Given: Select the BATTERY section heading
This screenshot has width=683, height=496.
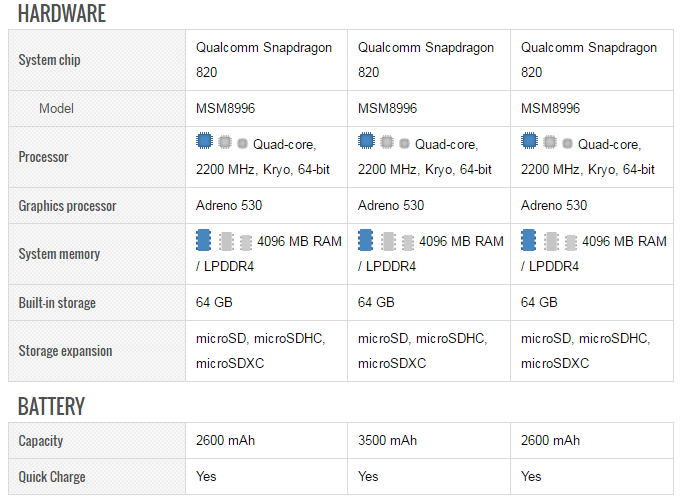Looking at the screenshot, I should pyautogui.click(x=51, y=406).
